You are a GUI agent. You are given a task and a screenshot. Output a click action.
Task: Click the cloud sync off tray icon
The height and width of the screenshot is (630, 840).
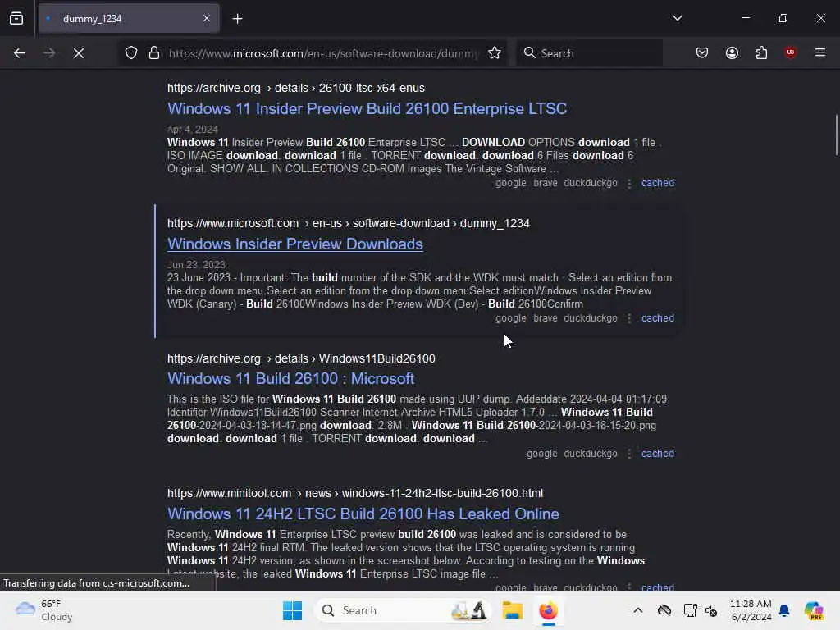click(x=664, y=610)
